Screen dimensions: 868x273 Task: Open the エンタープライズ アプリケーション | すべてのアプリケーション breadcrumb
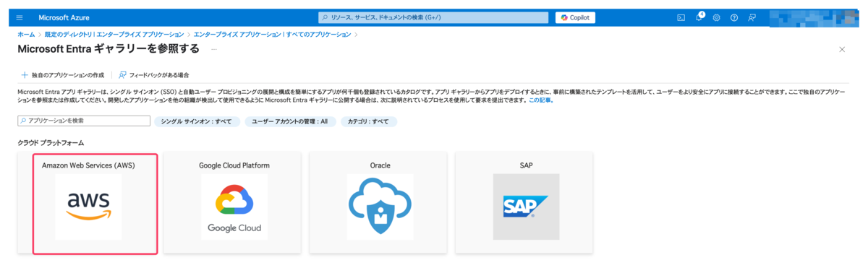pyautogui.click(x=273, y=34)
